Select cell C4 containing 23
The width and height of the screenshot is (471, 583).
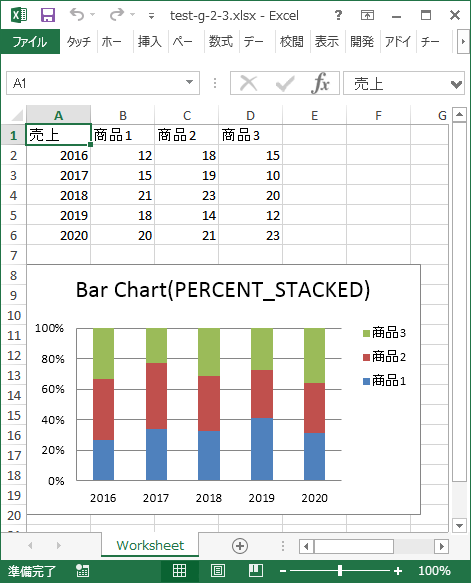[x=187, y=195]
